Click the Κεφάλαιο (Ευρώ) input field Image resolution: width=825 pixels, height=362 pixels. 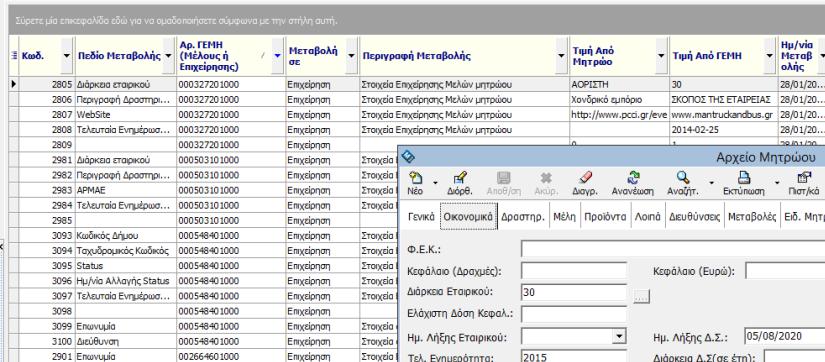pyautogui.click(x=785, y=271)
